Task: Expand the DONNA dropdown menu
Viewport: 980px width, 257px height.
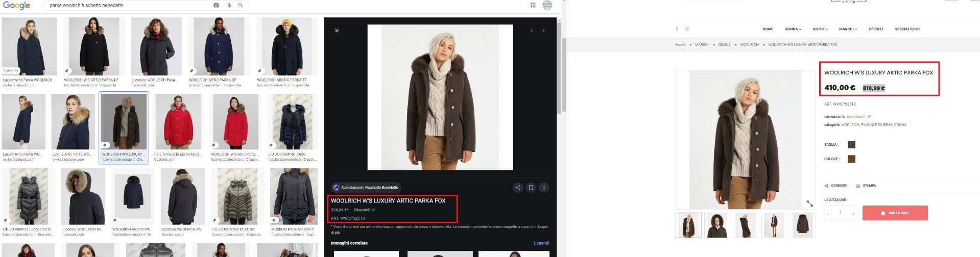Action: coord(793,29)
